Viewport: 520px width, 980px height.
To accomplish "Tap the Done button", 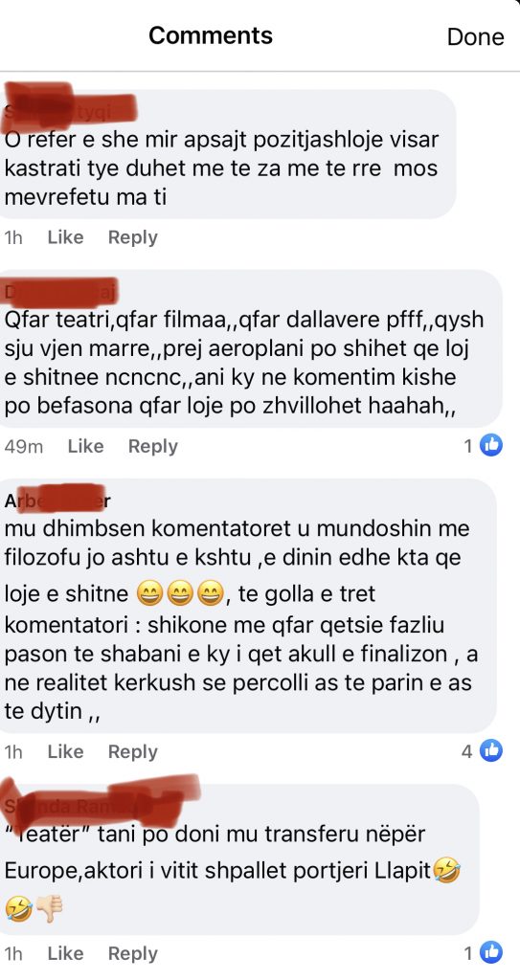I will click(475, 37).
